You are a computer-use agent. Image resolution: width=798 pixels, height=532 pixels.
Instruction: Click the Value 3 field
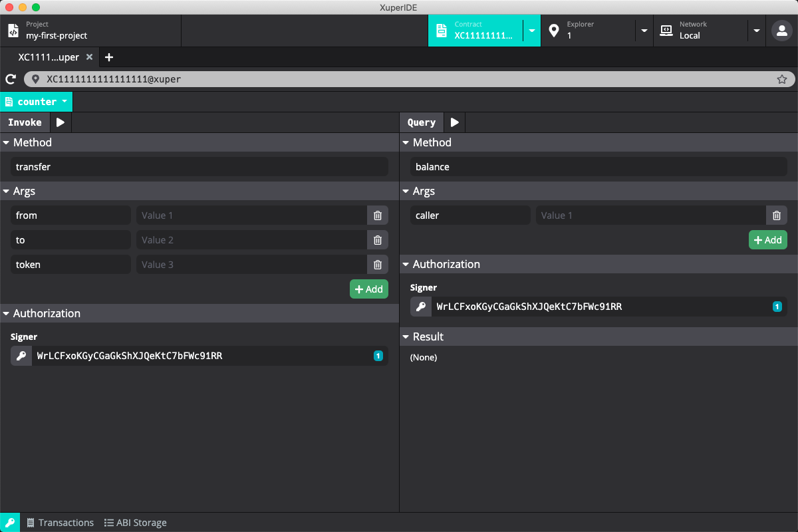pos(251,265)
